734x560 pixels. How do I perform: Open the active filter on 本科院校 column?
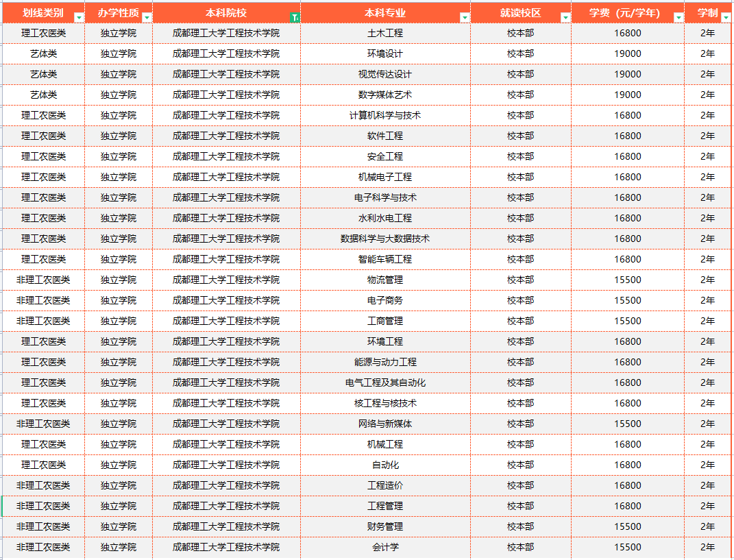click(x=295, y=17)
